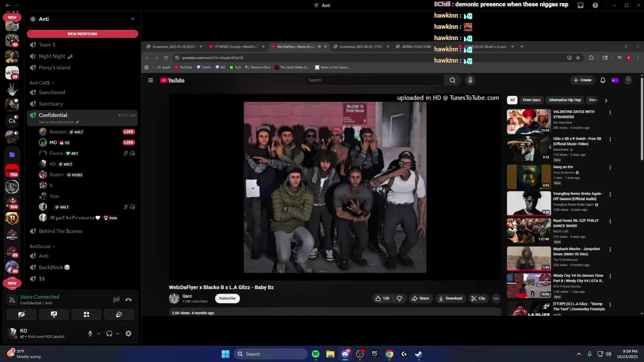Open YouTube notifications bell
The image size is (644, 362).
point(603,80)
